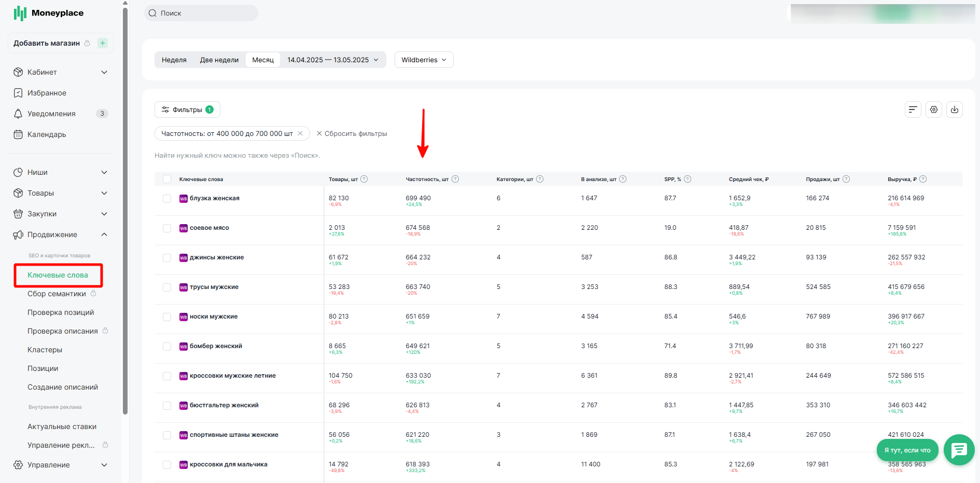
Task: Tick the checkbox for блузка женская
Action: pos(167,199)
